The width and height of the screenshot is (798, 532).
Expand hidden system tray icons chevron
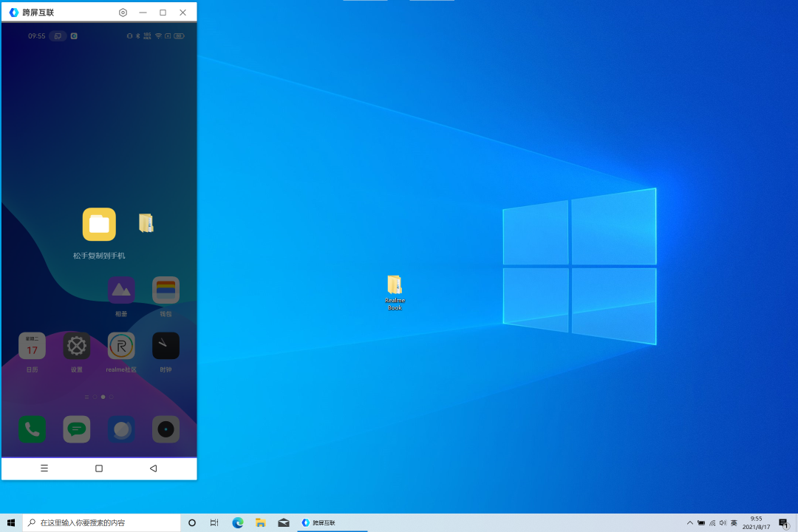689,522
